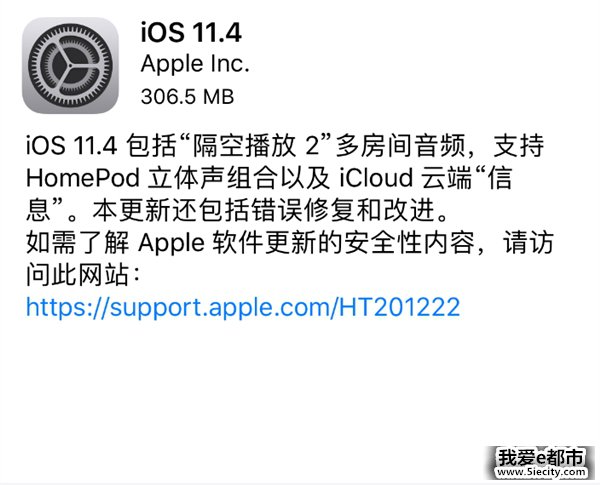Click the 支持 text ending first line
The height and width of the screenshot is (485, 600).
tap(518, 146)
